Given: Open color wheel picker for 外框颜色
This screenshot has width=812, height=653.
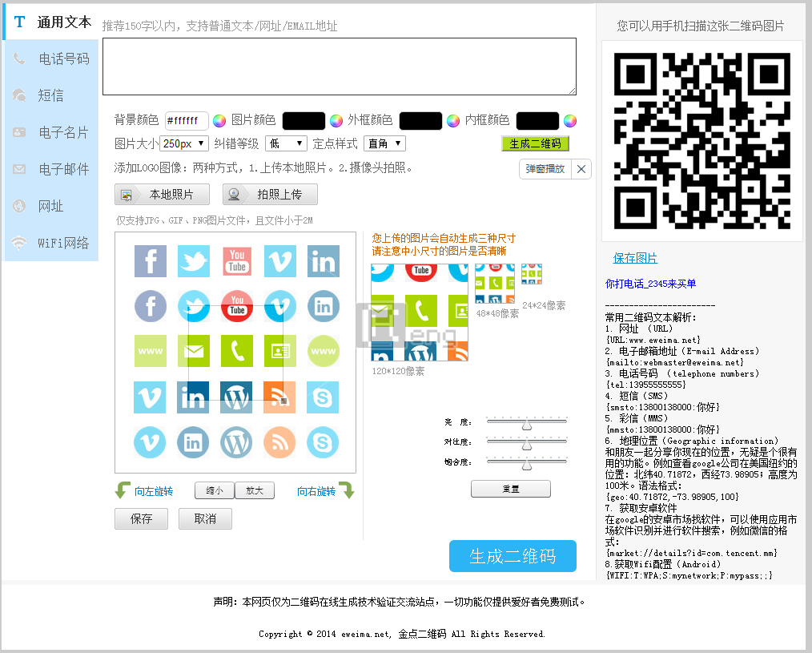Looking at the screenshot, I should (x=453, y=121).
